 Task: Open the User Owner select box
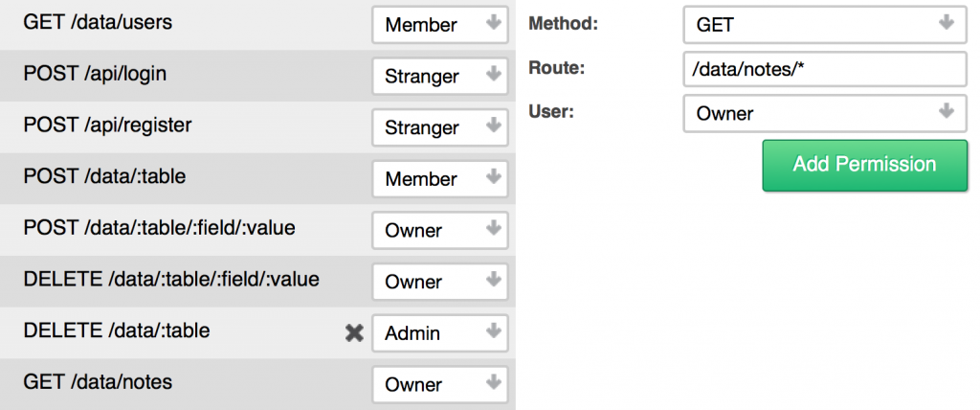pos(825,113)
